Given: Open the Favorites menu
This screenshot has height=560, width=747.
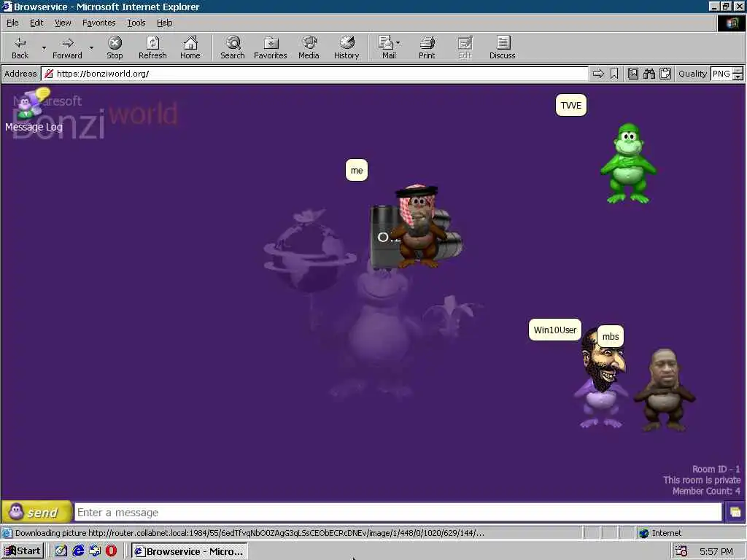Looking at the screenshot, I should coord(98,23).
